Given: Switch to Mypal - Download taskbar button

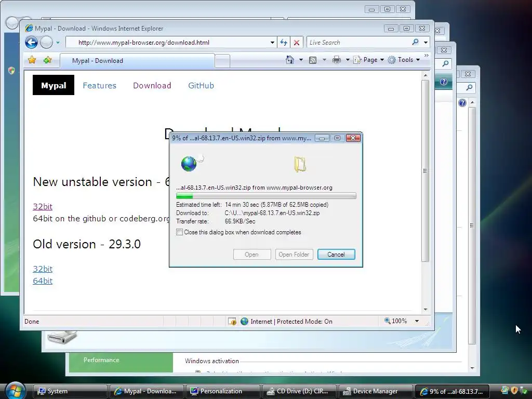Looking at the screenshot, I should (147, 391).
